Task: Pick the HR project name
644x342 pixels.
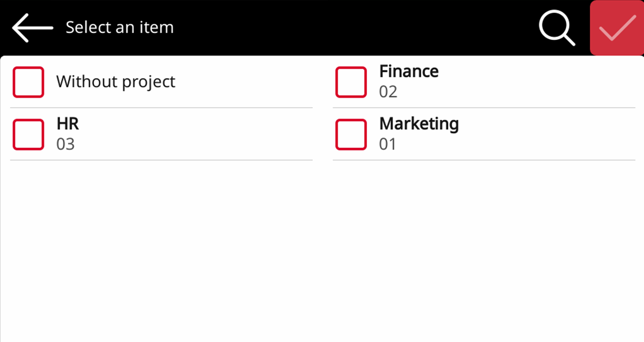Action: coord(68,124)
